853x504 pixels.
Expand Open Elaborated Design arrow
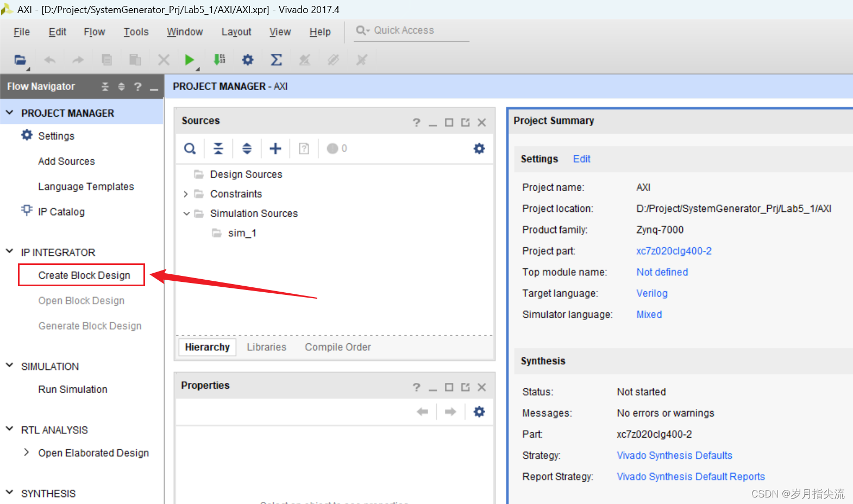coord(26,452)
